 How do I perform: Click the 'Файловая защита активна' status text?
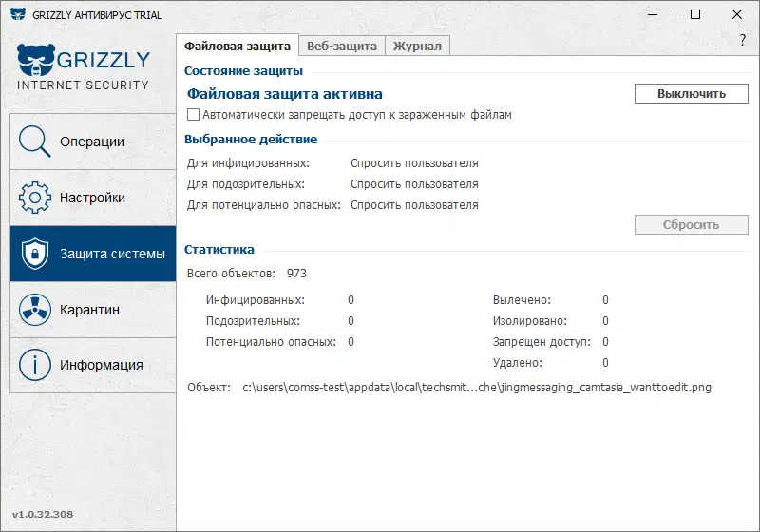285,93
